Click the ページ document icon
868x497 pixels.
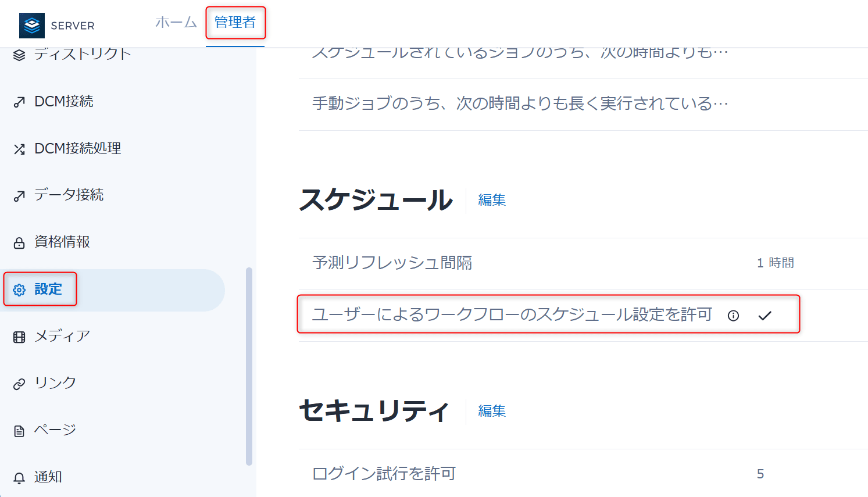[x=19, y=431]
